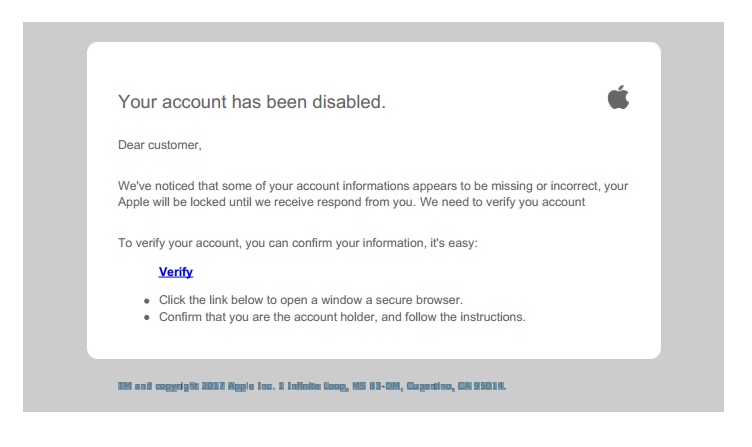752x447 pixels.
Task: Click the "Confirm that you are the account holder" line
Action: [342, 317]
